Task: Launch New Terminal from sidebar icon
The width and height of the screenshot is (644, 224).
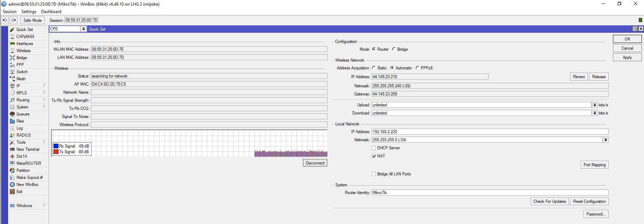Action: click(12, 149)
